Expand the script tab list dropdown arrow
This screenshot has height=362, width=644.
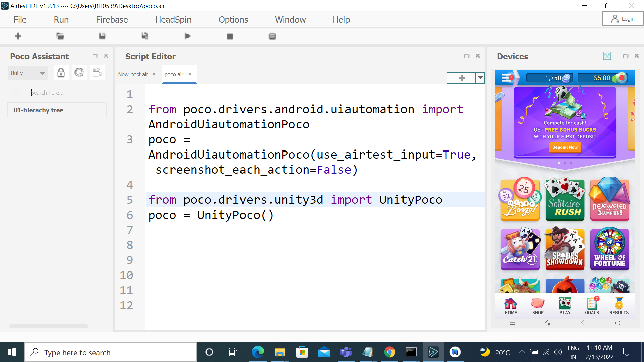[x=480, y=78]
